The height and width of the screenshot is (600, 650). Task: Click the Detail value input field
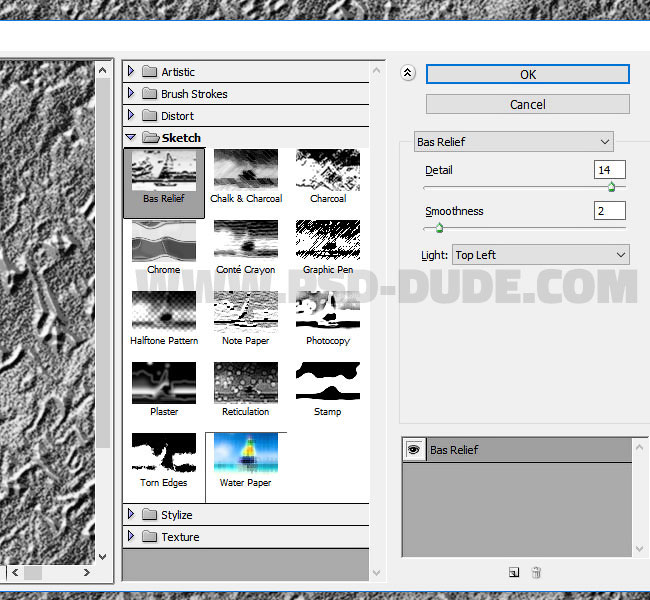610,170
